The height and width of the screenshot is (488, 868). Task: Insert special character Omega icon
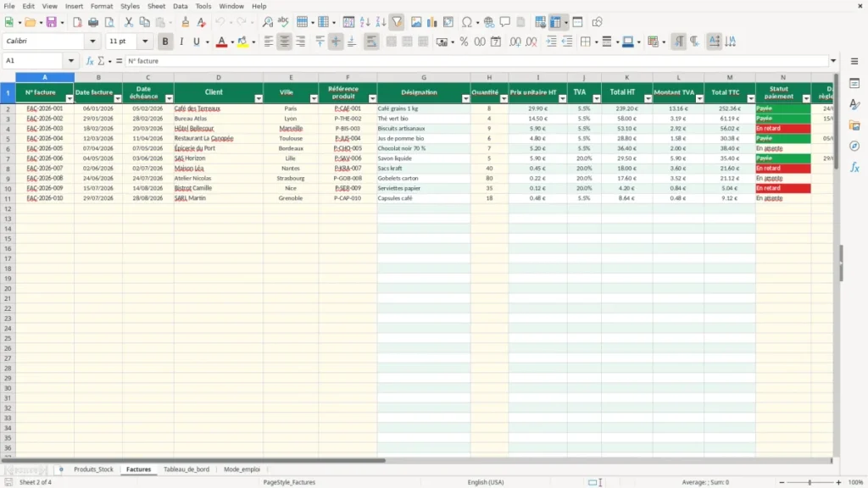[467, 22]
